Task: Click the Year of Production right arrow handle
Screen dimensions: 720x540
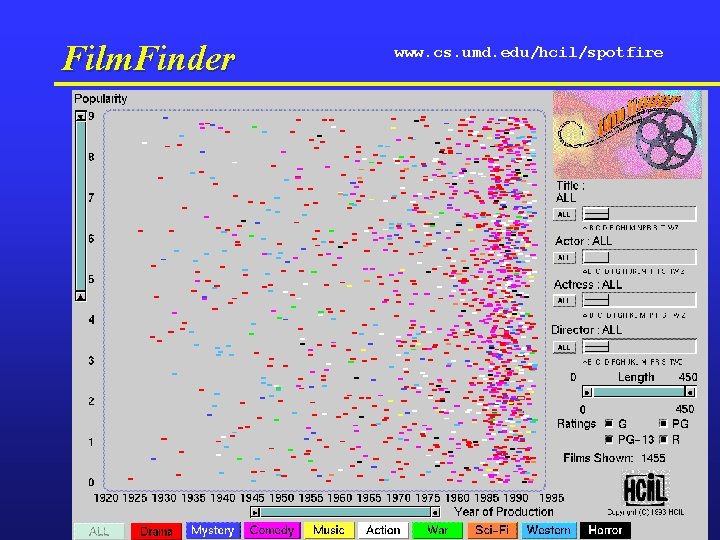Action: pos(435,512)
